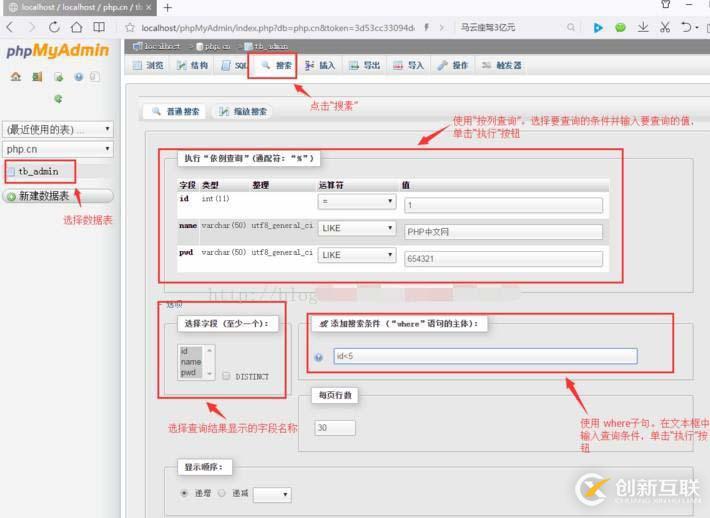Open the 触发器 triggers tab

[x=501, y=65]
